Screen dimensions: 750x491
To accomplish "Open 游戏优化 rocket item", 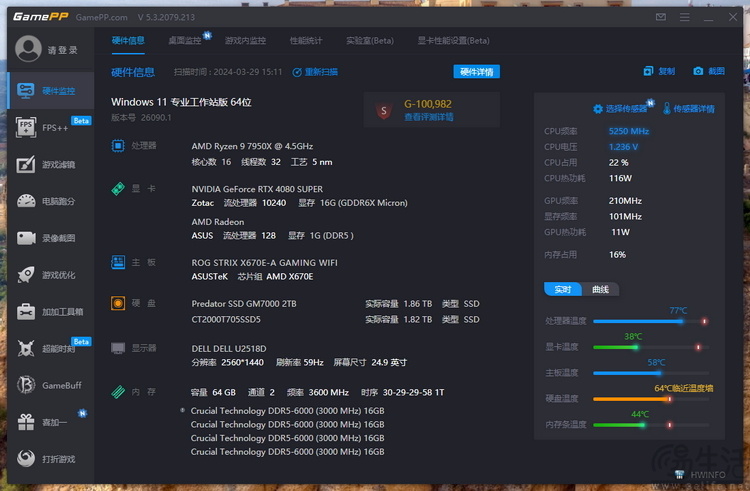I will pyautogui.click(x=51, y=275).
